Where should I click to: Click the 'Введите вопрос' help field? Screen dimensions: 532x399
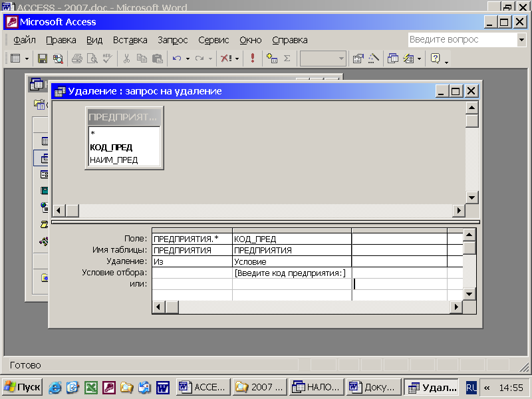pos(463,40)
